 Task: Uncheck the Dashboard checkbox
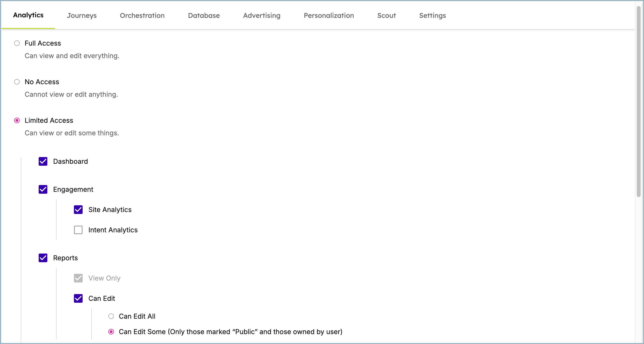click(x=43, y=162)
